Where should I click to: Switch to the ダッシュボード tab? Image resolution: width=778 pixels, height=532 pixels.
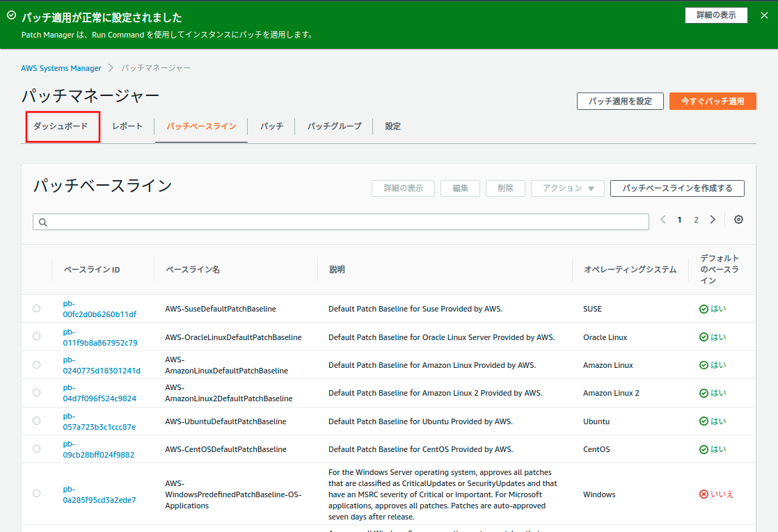[x=61, y=127]
